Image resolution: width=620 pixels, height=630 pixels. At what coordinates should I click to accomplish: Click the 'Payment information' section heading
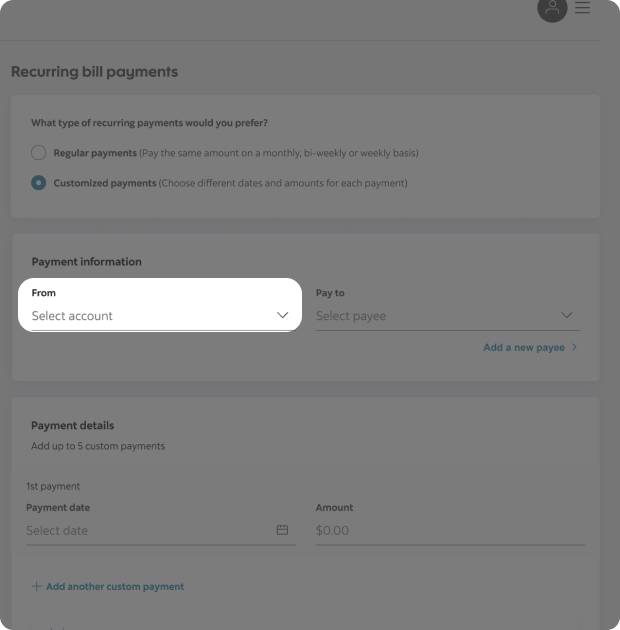coord(87,262)
